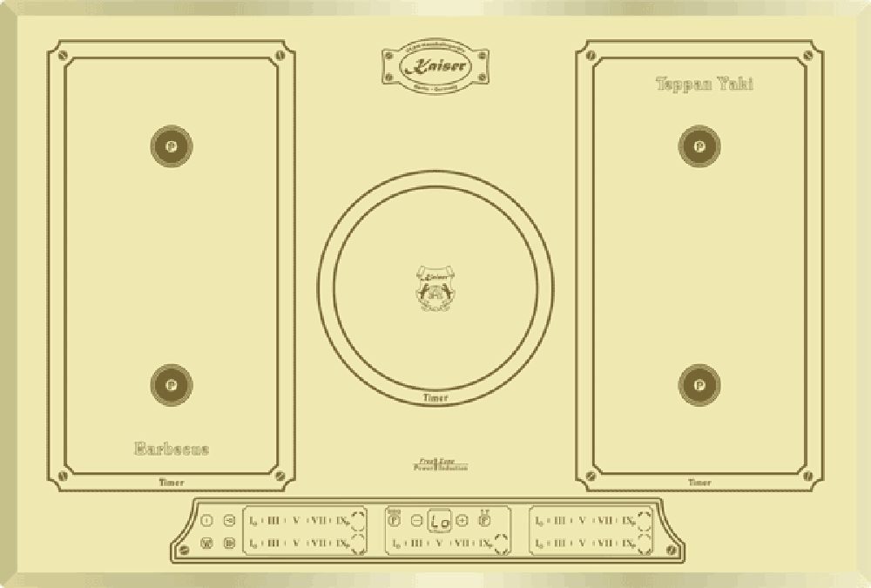Tap the Teppan Yaki zone label

click(705, 84)
